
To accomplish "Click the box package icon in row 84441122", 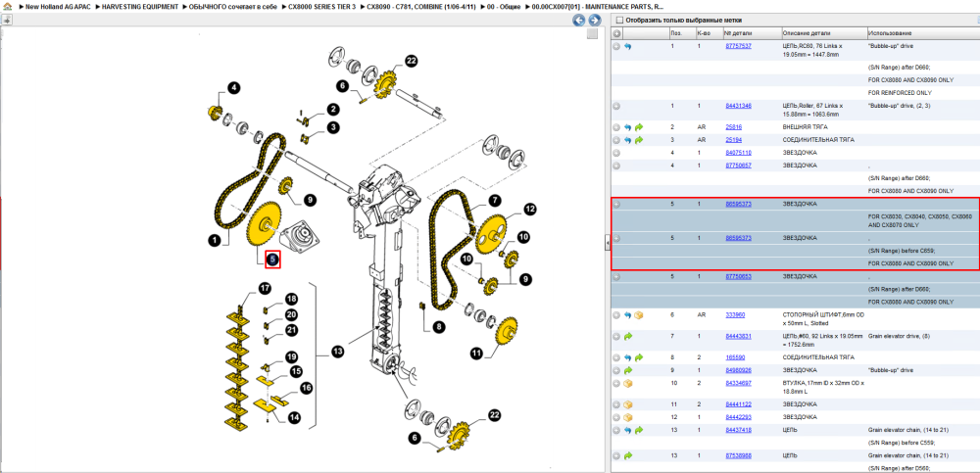I will coord(628,404).
